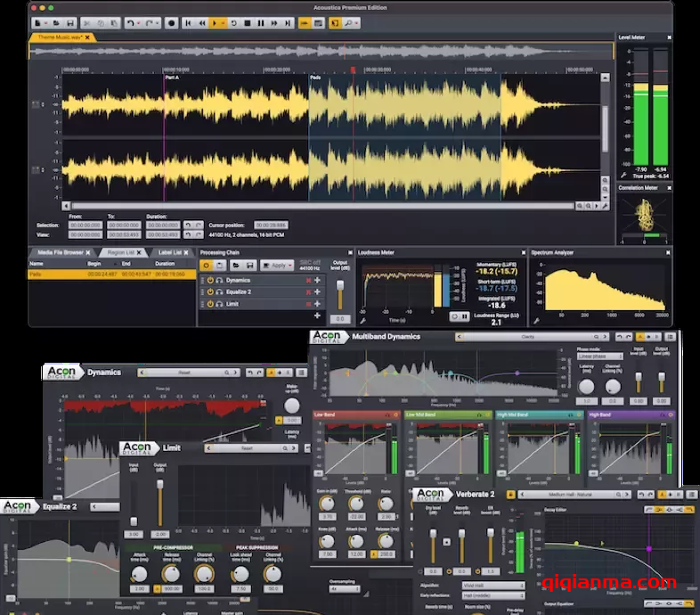Screen dimensions: 700x615
Task: Remove Dynamics from the processing chain
Action: point(309,280)
